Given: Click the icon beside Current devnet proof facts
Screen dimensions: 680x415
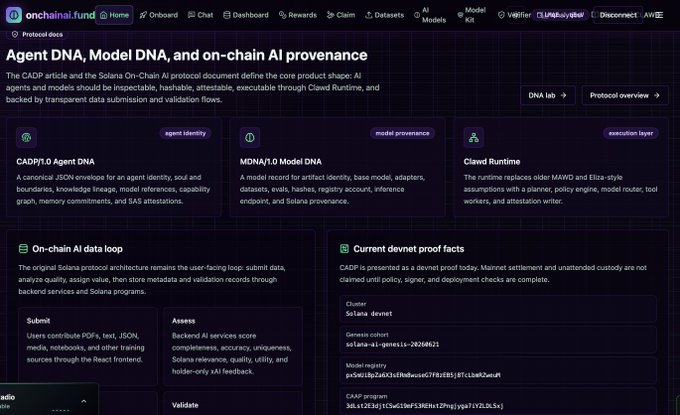Looking at the screenshot, I should pos(344,249).
